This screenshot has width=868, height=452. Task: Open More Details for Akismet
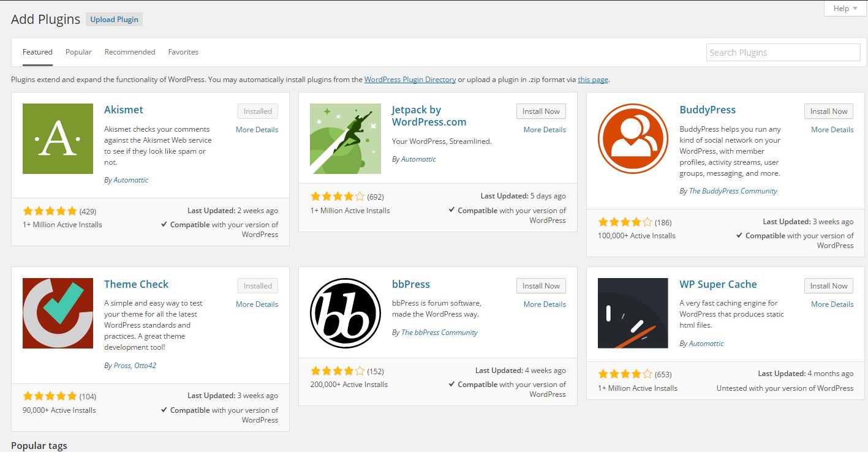tap(257, 130)
